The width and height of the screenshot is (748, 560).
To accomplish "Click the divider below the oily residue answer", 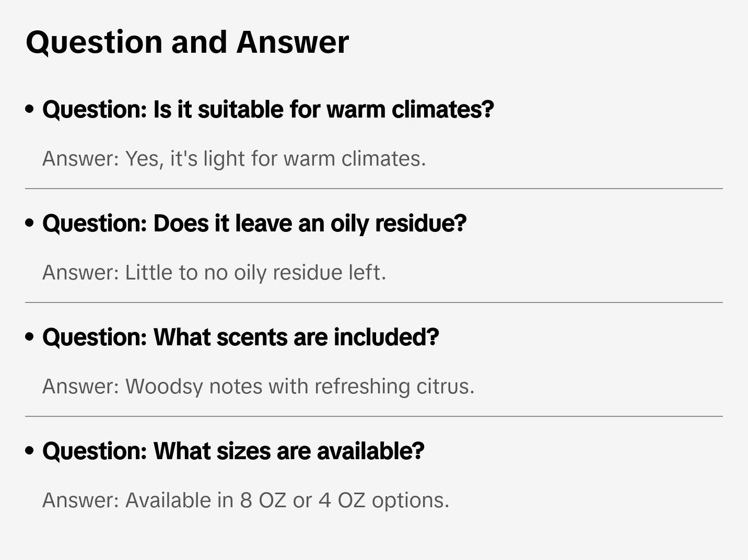I will click(374, 302).
